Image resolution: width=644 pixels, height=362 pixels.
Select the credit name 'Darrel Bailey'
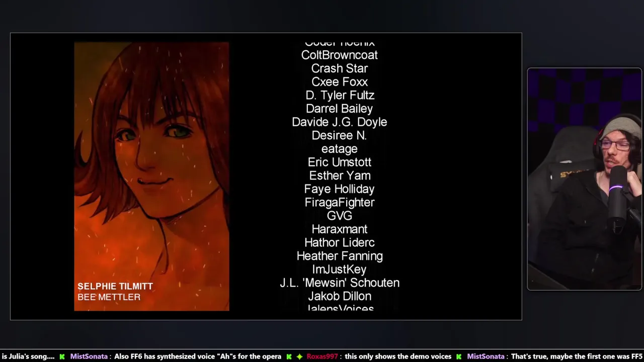pyautogui.click(x=340, y=109)
